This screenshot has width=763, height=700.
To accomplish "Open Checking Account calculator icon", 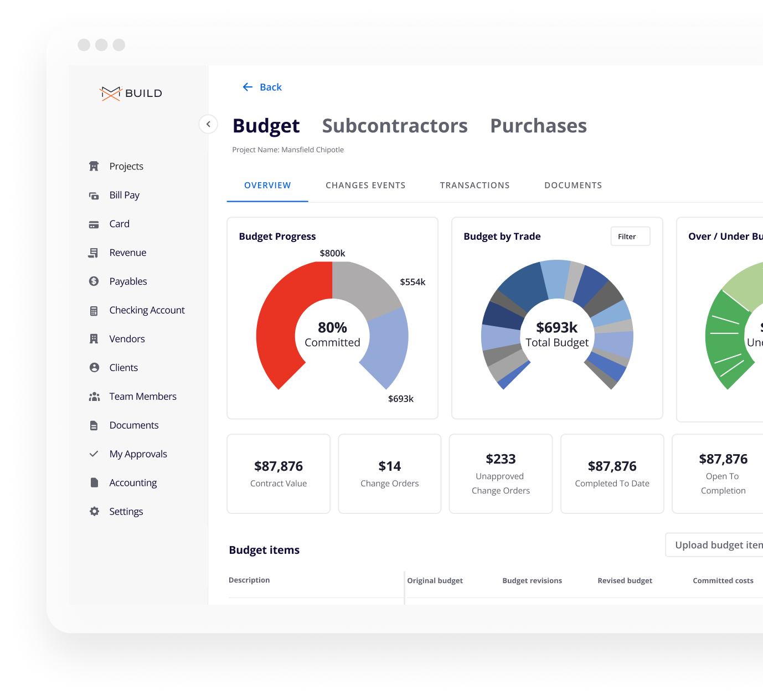I will [94, 311].
